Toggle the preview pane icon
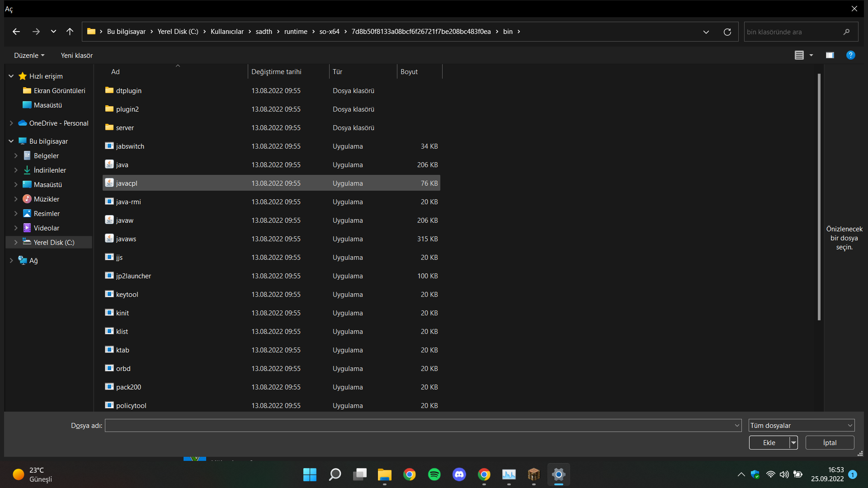 pyautogui.click(x=830, y=55)
